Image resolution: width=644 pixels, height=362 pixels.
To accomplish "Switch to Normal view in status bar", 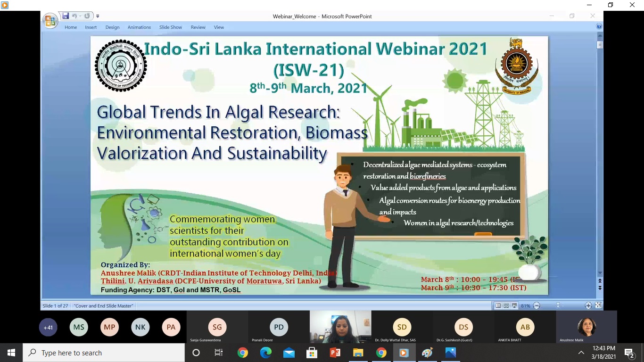I will click(498, 306).
